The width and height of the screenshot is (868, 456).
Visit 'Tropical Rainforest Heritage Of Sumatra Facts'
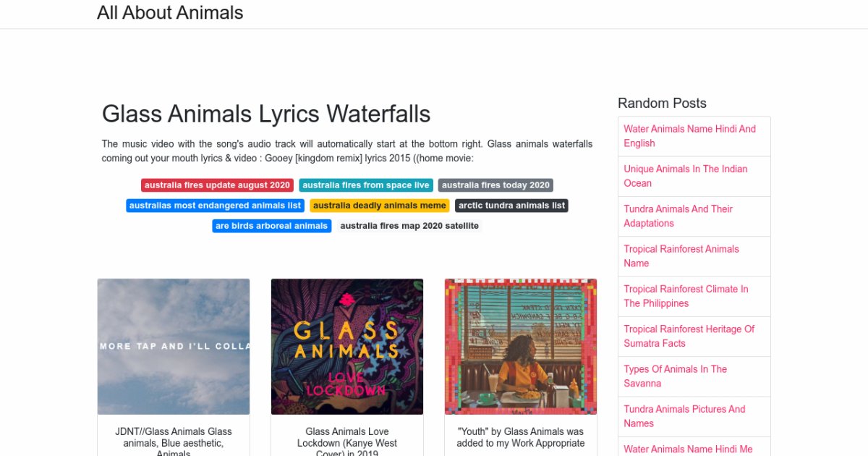click(x=689, y=336)
